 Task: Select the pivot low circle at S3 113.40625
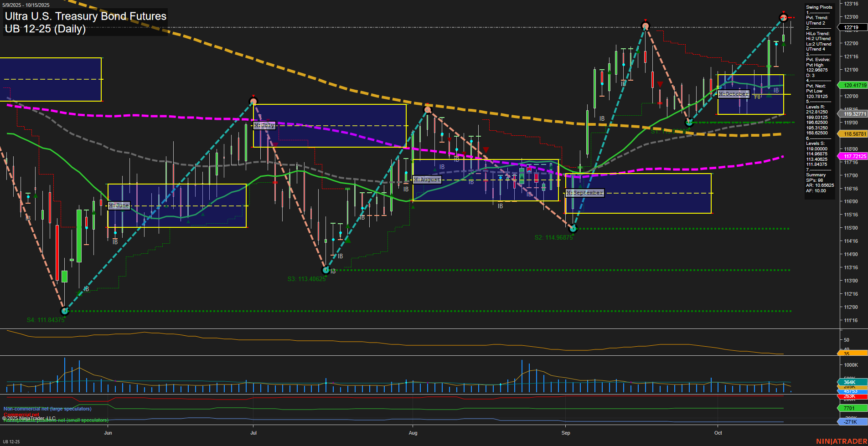point(325,270)
